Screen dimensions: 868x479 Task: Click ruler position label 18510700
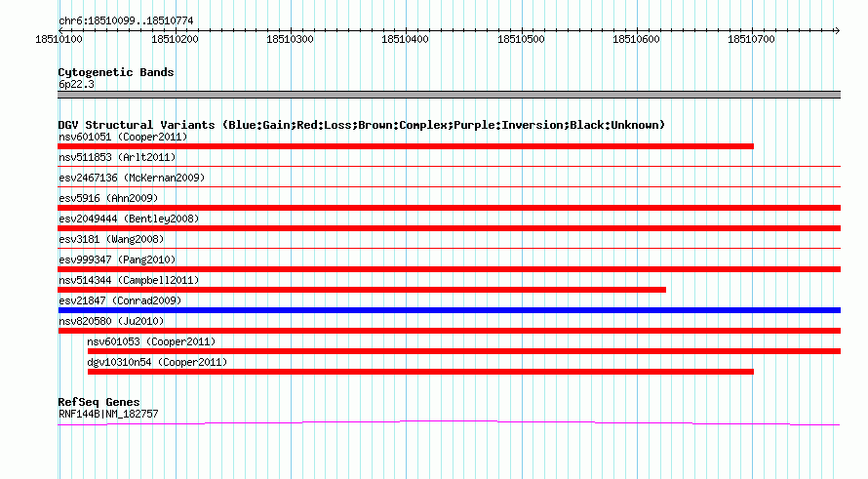[x=751, y=39]
